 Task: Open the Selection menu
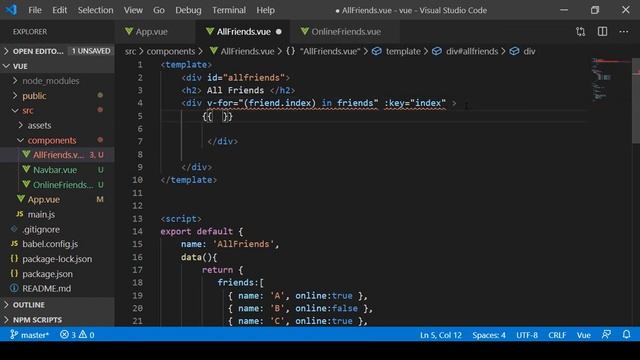click(x=96, y=10)
